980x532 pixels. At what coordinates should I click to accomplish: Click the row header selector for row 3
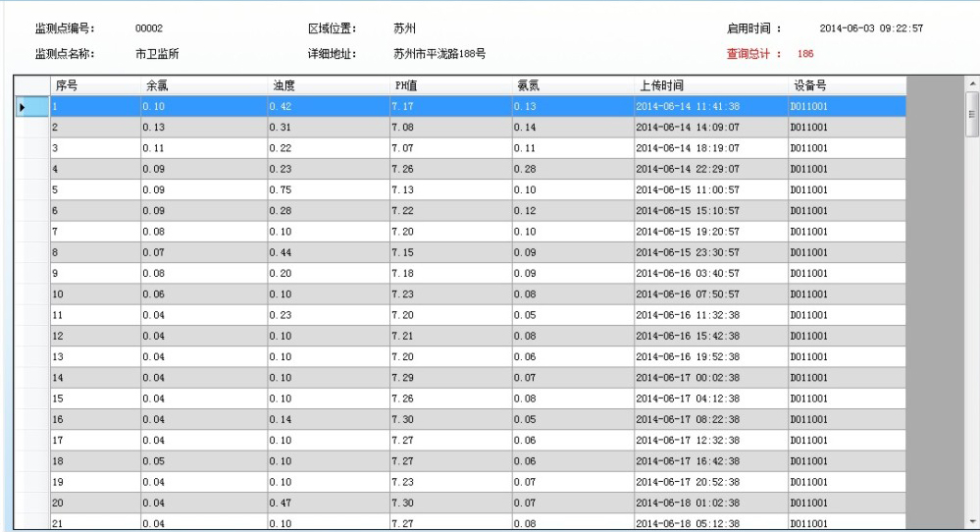31,148
